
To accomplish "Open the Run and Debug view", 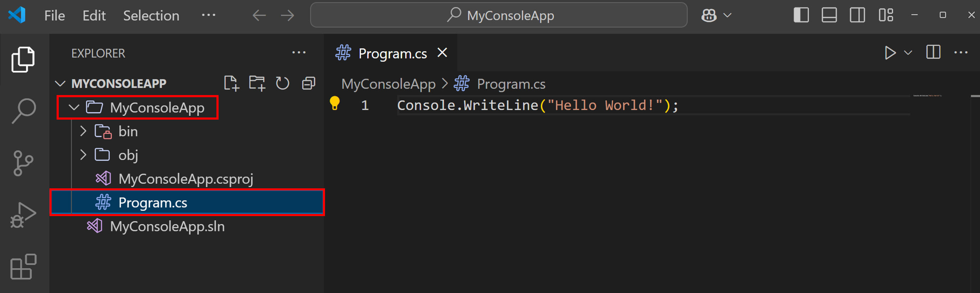I will 23,215.
